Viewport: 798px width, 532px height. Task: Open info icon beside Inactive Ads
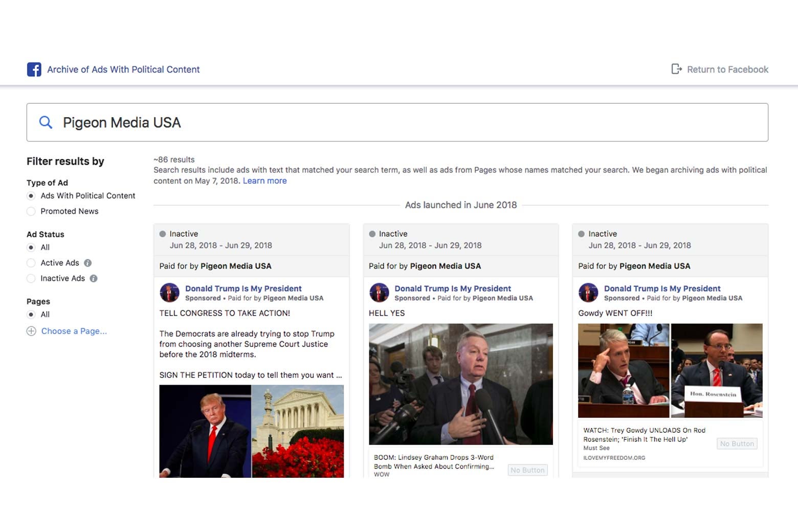coord(94,278)
